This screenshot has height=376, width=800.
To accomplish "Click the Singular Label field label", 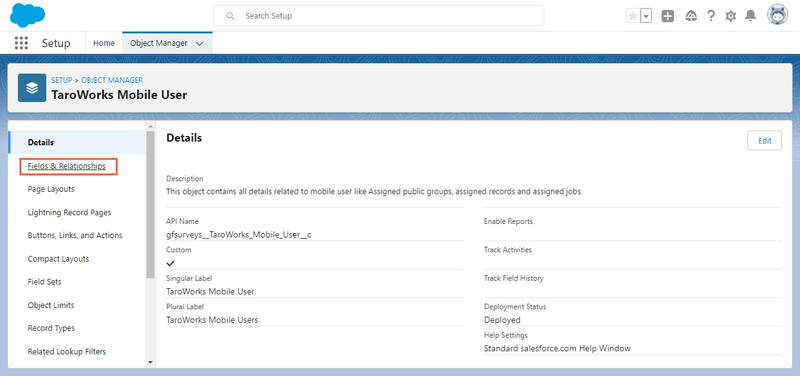I will (189, 278).
